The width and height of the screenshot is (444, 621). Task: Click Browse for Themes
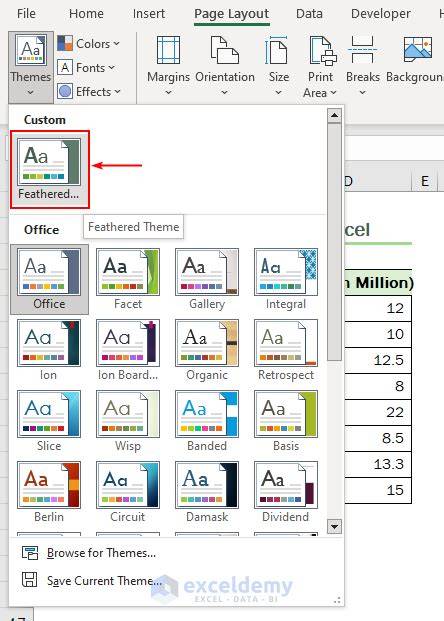pos(89,553)
